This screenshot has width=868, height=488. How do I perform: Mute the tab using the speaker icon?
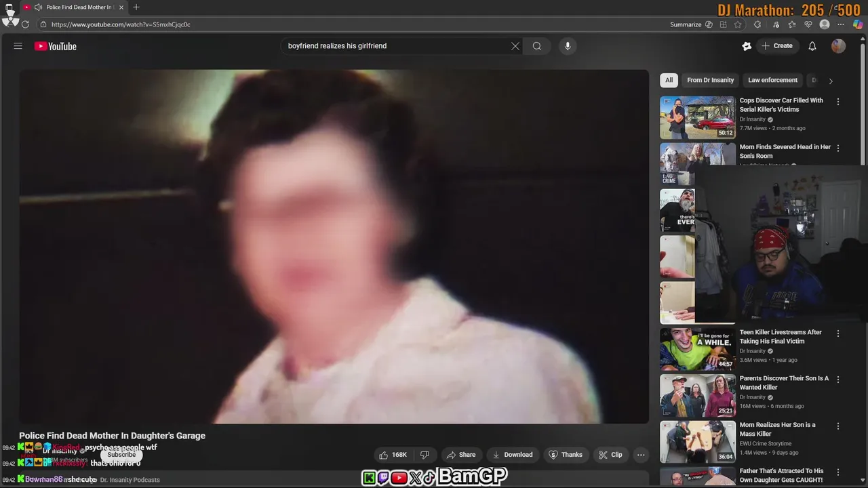tap(38, 7)
